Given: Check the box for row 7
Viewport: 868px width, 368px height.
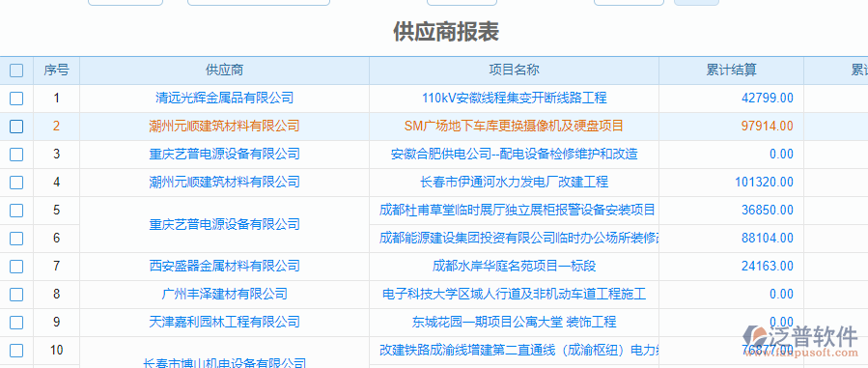Looking at the screenshot, I should tap(16, 267).
